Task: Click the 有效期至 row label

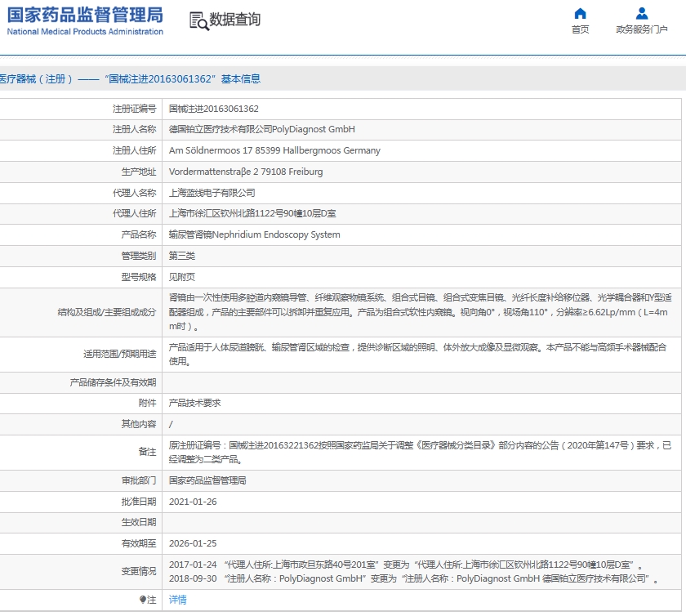Action: pos(139,543)
